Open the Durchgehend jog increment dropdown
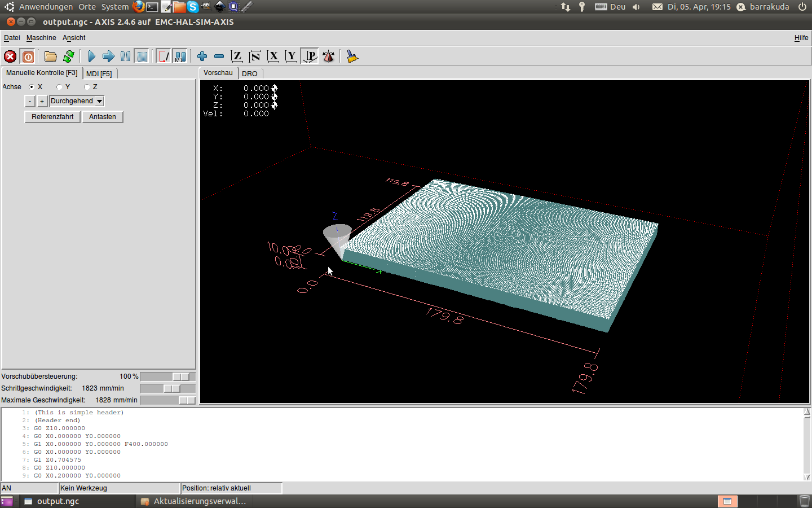The height and width of the screenshot is (508, 812). point(99,101)
